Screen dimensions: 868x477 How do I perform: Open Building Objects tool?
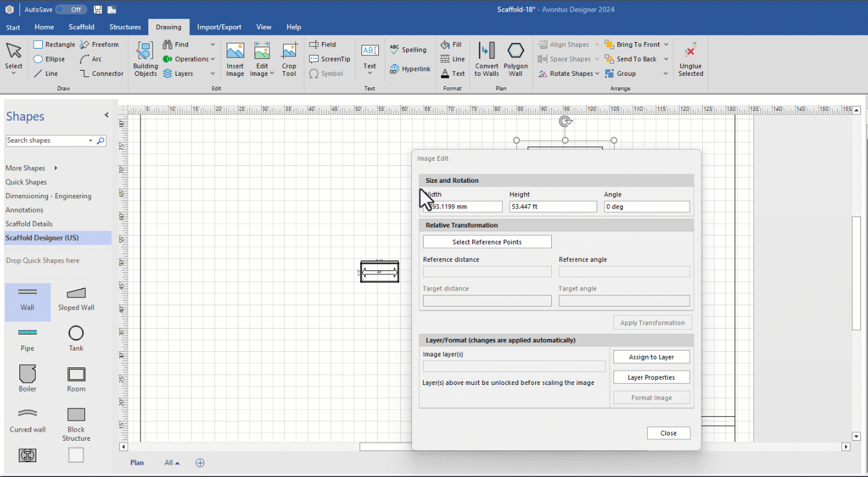click(x=145, y=52)
